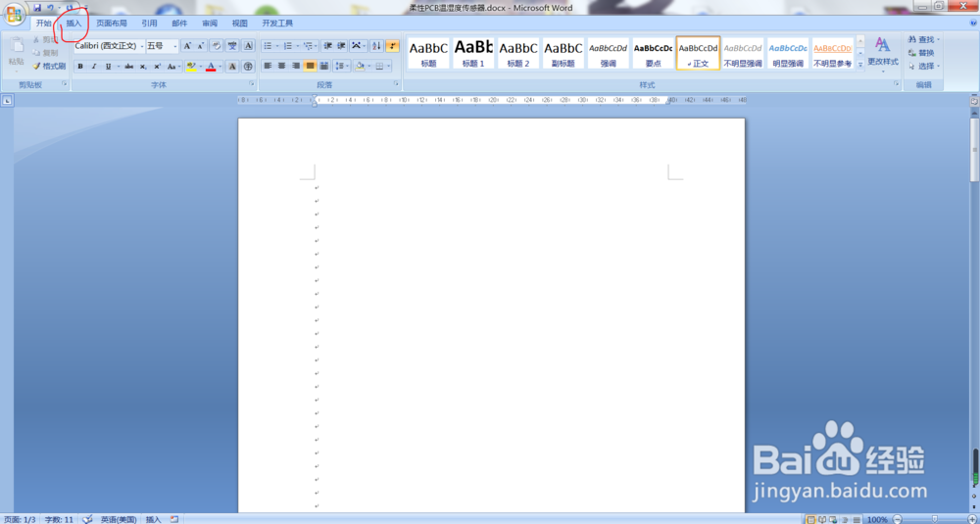Image resolution: width=980 pixels, height=524 pixels.
Task: Insert enclosed character icon
Action: point(248,67)
